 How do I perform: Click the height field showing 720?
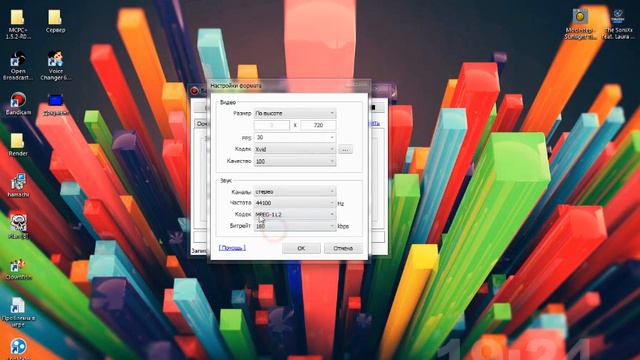tap(318, 125)
